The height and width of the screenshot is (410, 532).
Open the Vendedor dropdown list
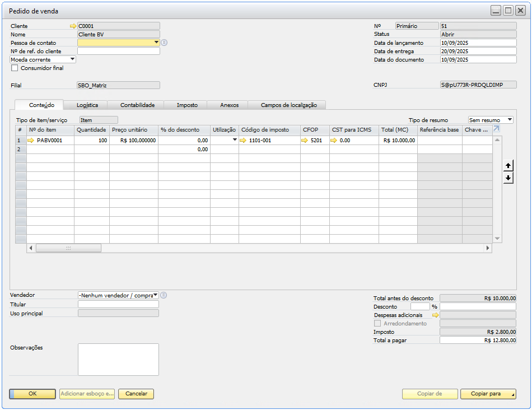click(x=155, y=295)
